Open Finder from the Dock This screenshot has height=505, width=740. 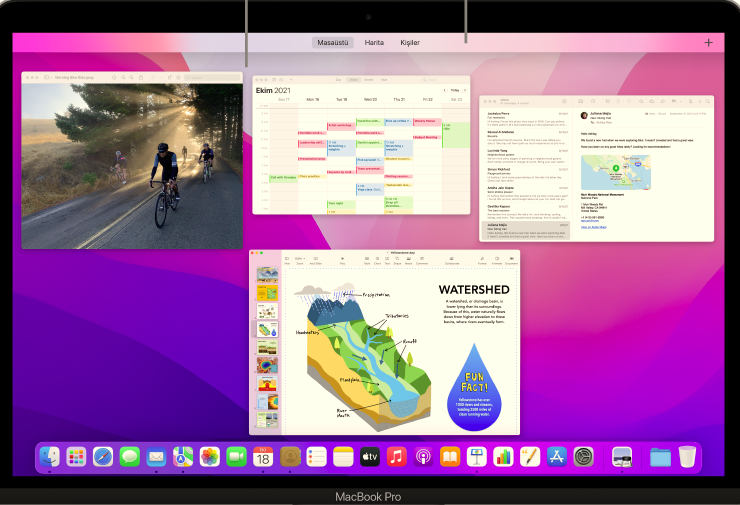coord(50,457)
